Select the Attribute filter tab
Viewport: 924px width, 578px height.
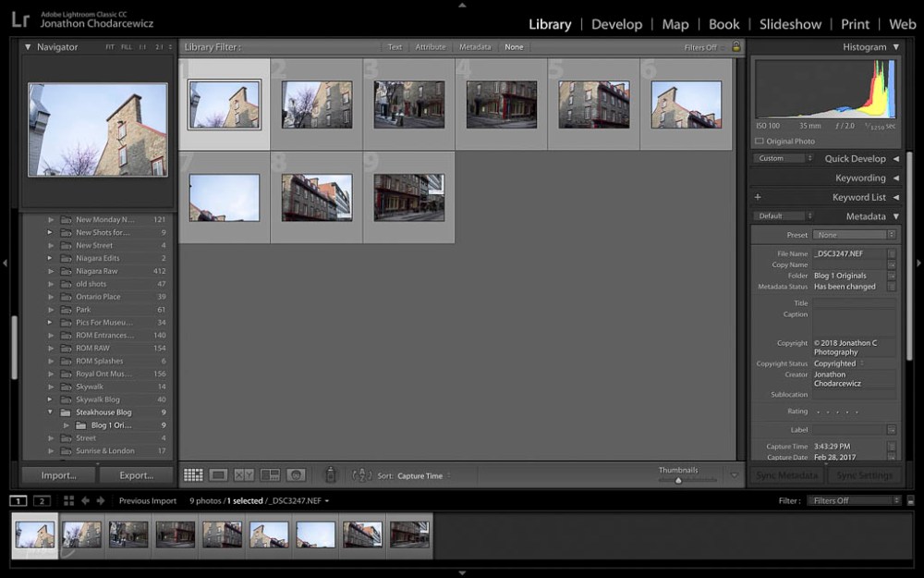click(x=432, y=46)
